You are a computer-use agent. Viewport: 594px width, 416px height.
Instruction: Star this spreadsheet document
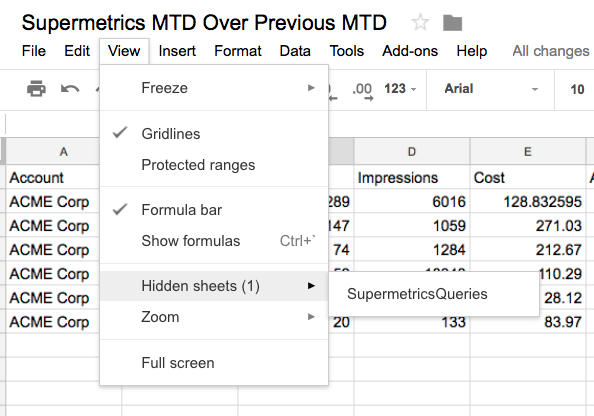(420, 22)
